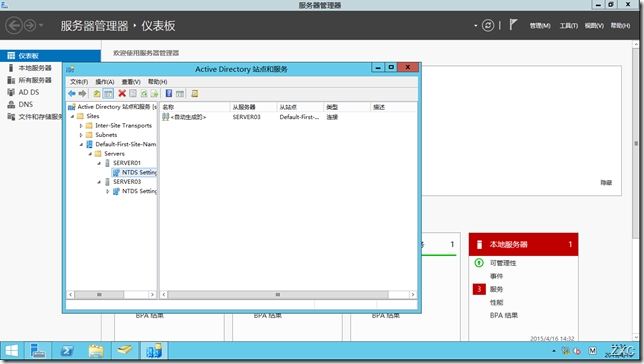
Task: Sort by 名称 column header
Action: tap(195, 107)
